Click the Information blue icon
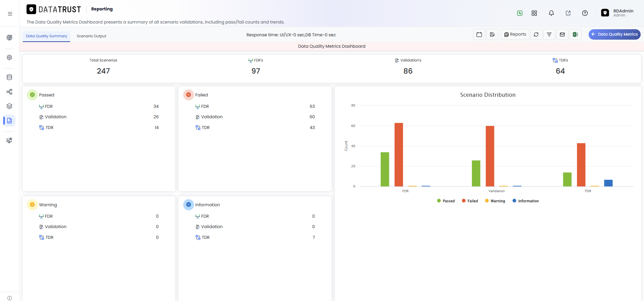 (189, 205)
